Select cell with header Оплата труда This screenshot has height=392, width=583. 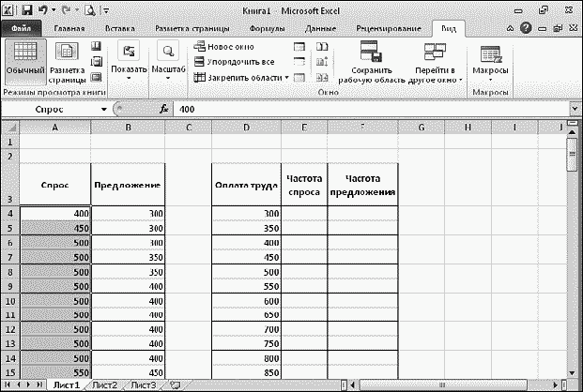click(246, 185)
